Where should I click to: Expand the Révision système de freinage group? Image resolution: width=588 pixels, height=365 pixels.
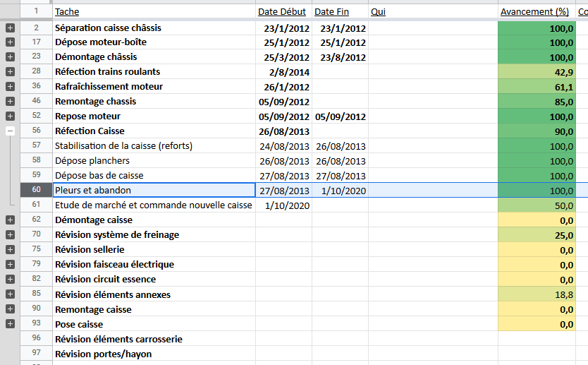pos(10,234)
